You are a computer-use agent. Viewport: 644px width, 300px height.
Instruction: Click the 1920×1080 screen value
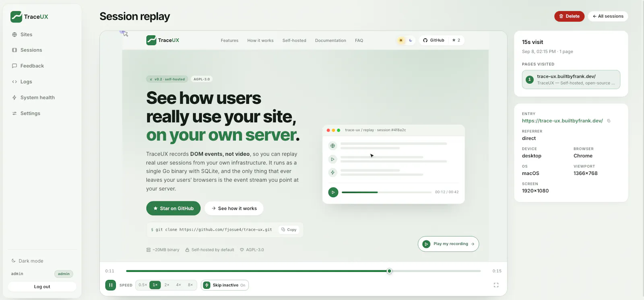535,191
